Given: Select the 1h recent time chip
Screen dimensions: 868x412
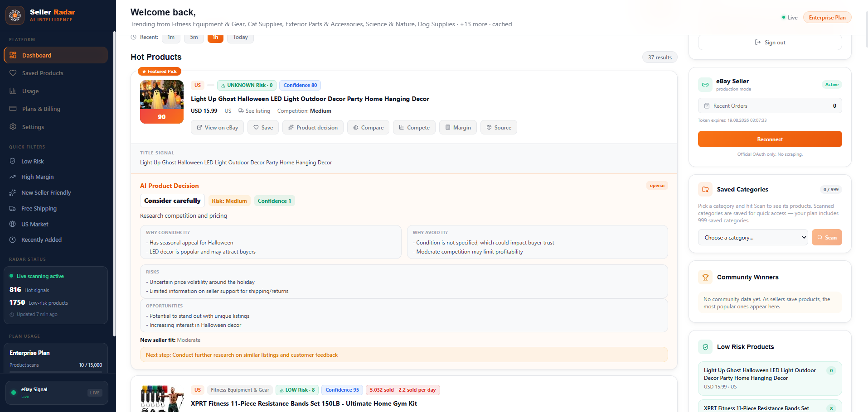Looking at the screenshot, I should 215,38.
